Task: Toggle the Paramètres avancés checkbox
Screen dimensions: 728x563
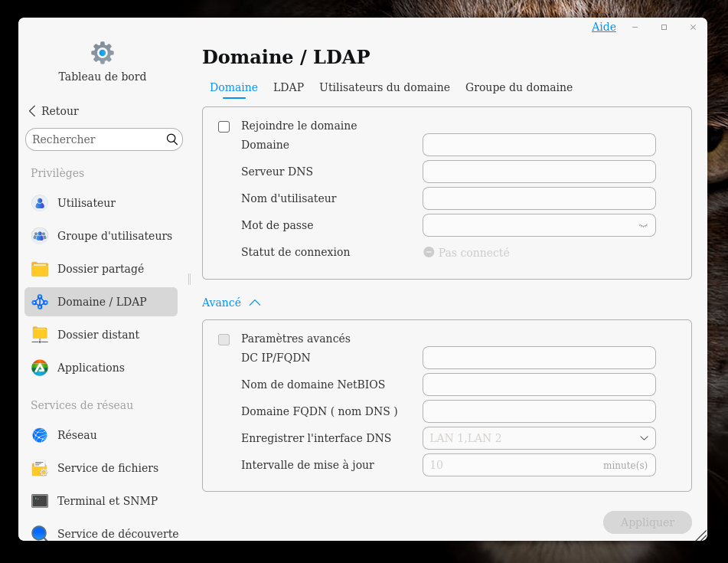Action: [224, 339]
